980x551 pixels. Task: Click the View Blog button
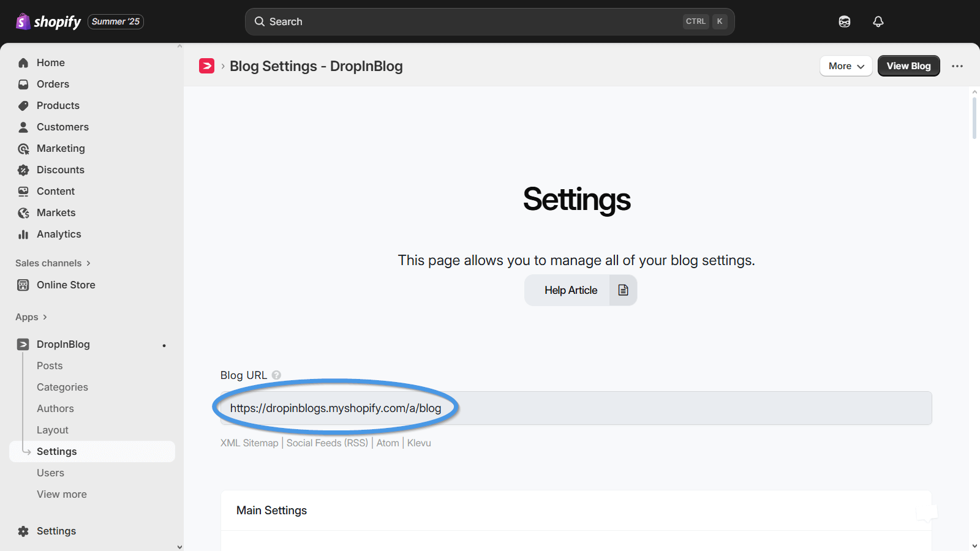[908, 66]
